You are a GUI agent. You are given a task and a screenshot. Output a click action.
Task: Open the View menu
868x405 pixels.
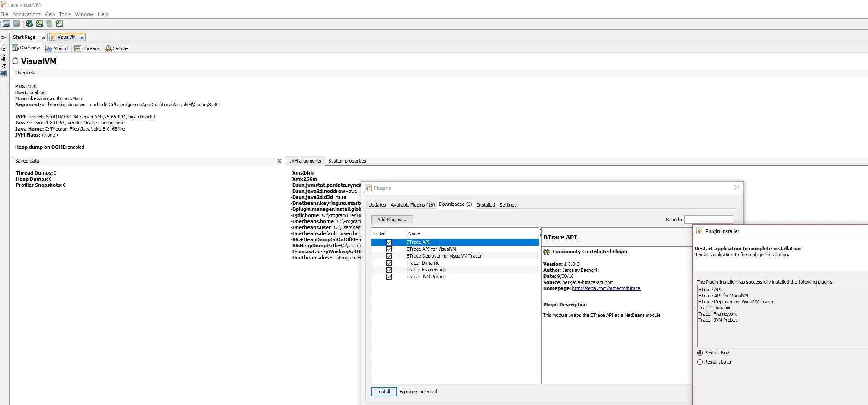pos(50,14)
